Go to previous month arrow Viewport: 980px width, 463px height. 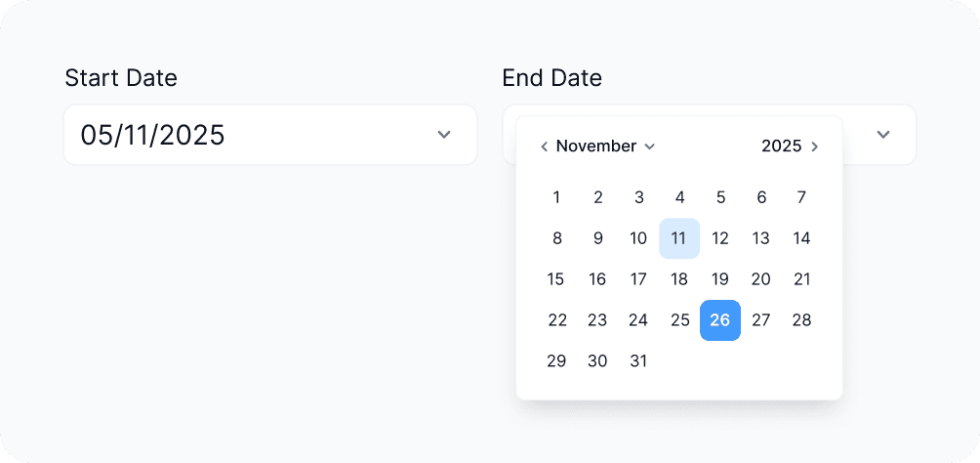coord(544,147)
